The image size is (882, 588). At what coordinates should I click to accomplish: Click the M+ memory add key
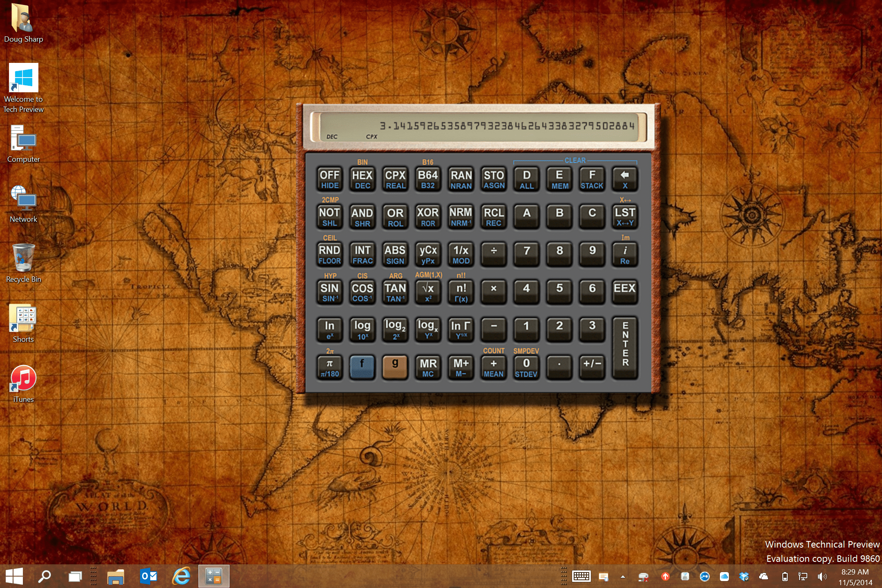click(x=461, y=367)
